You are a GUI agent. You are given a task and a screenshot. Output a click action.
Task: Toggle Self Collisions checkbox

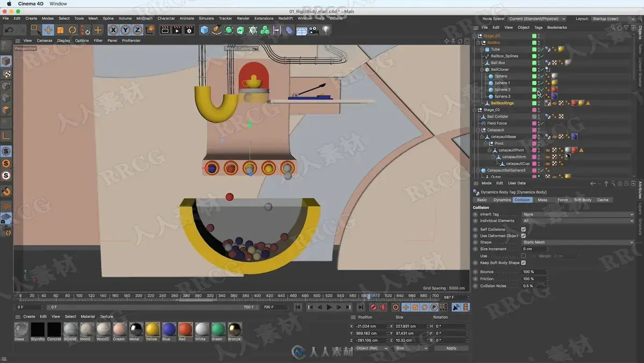pos(523,229)
